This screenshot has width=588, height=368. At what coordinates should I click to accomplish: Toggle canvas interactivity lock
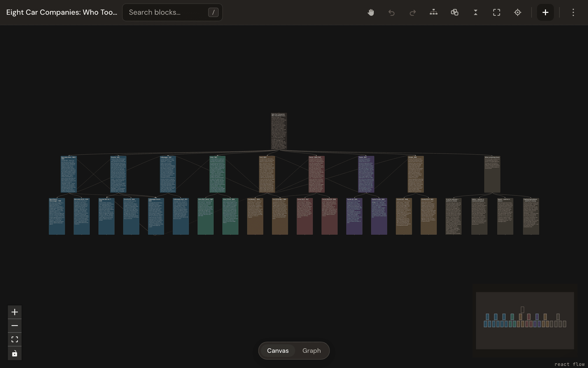point(15,353)
